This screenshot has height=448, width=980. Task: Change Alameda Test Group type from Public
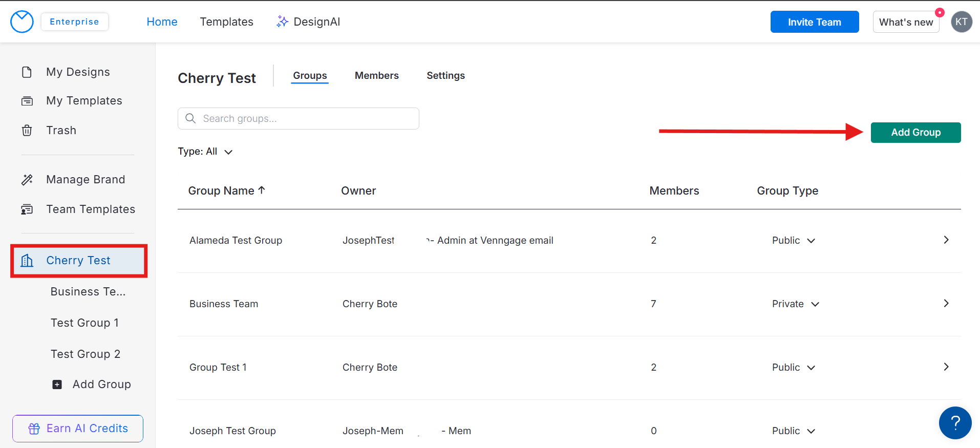pos(794,241)
